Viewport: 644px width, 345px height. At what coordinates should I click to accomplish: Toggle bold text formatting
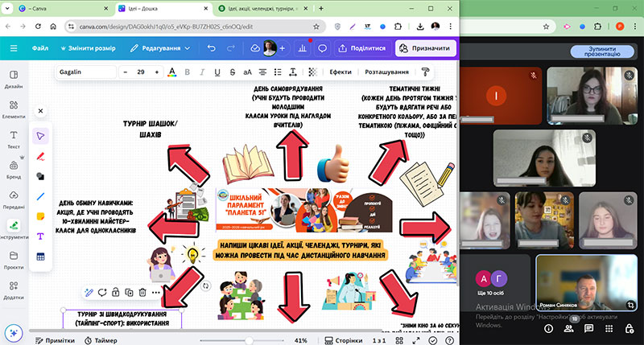(x=188, y=72)
